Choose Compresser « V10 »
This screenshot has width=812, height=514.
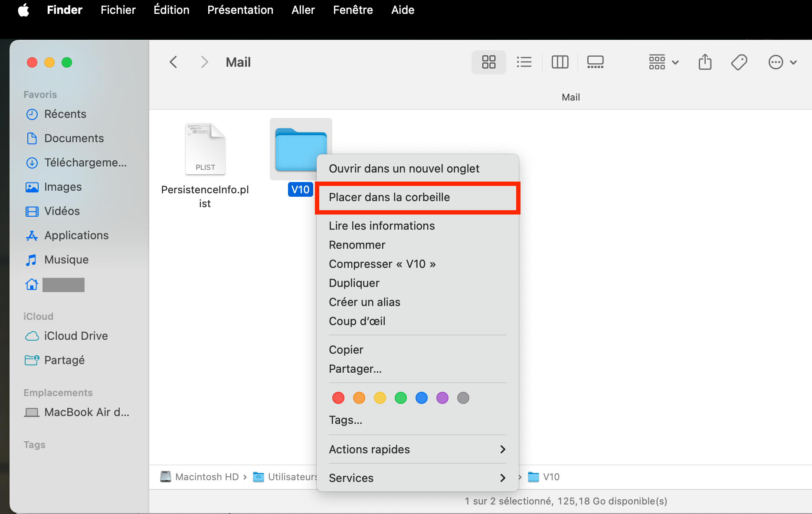pyautogui.click(x=418, y=264)
